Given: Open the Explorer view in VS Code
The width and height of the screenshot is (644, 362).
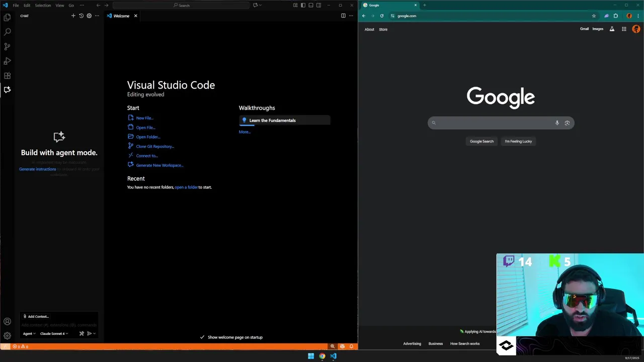Looking at the screenshot, I should pyautogui.click(x=7, y=17).
